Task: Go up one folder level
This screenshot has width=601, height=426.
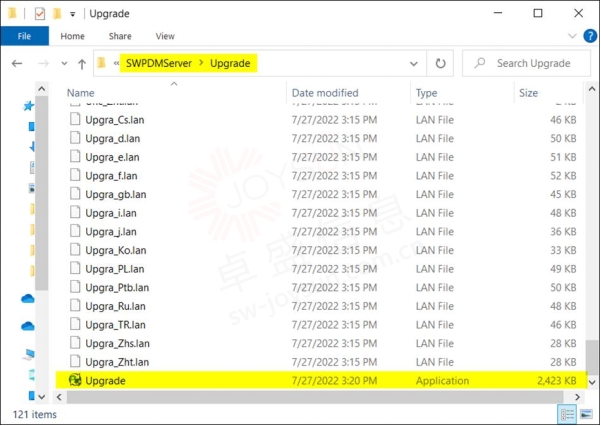Action: click(82, 64)
